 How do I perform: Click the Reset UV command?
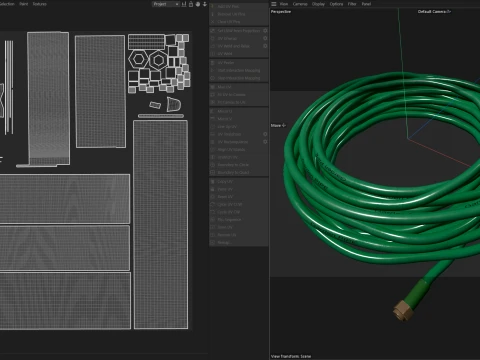tap(239, 197)
